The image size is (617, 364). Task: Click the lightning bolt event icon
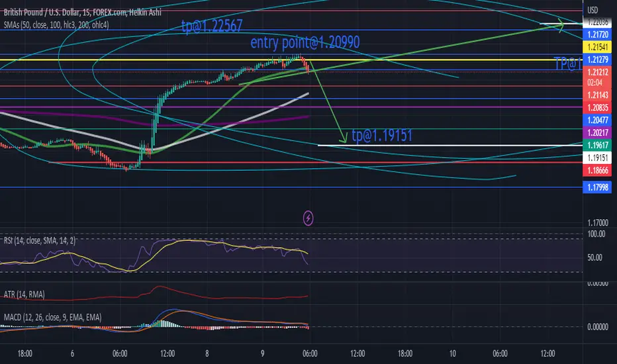point(308,218)
